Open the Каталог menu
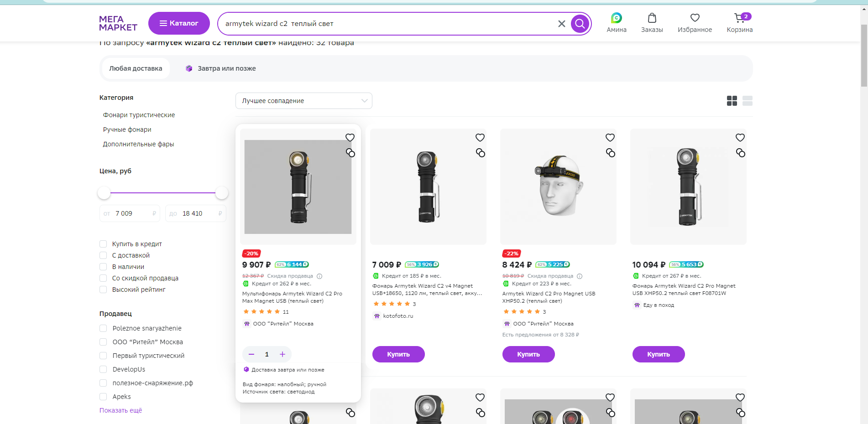Viewport: 868px width, 424px height. point(179,23)
